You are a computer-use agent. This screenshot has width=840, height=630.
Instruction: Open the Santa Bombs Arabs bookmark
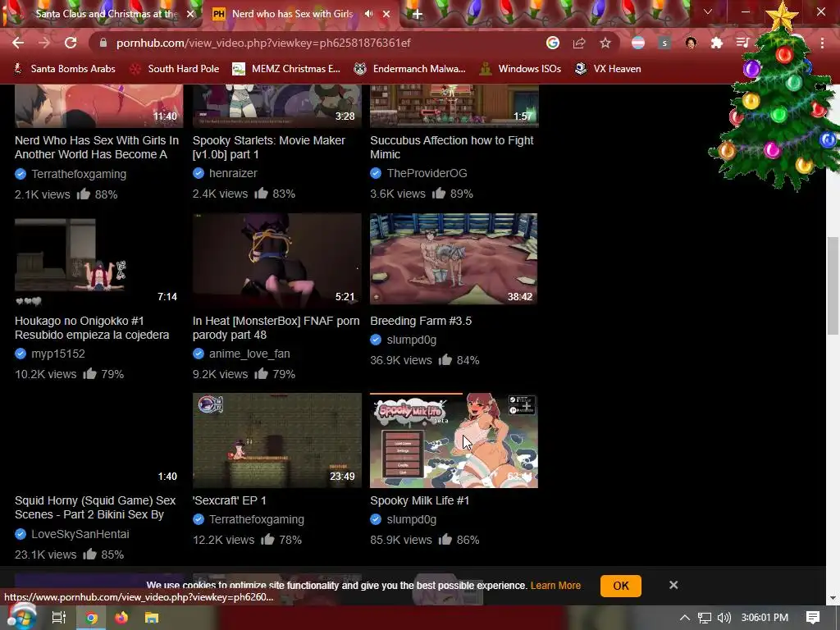[x=64, y=69]
